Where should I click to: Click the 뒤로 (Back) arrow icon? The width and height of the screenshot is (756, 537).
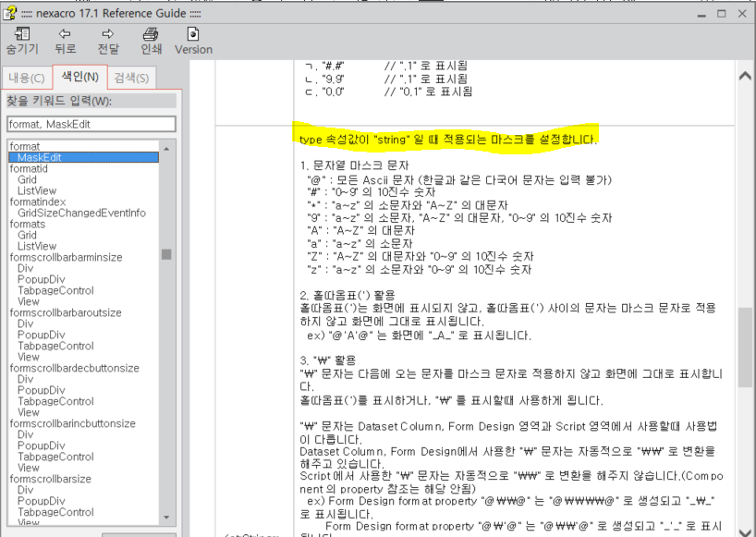[x=65, y=34]
